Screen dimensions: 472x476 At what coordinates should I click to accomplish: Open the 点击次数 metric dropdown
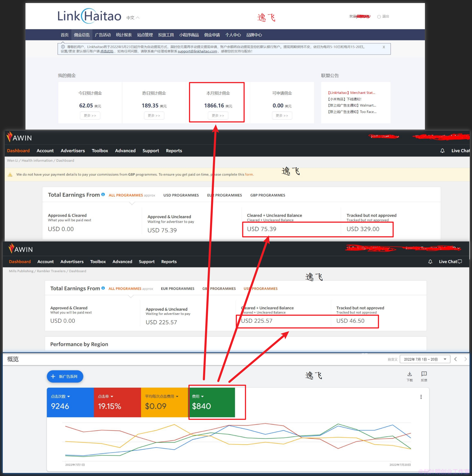[60, 397]
